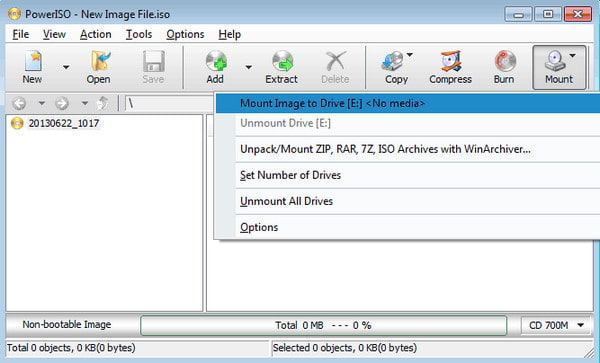
Task: Click the New image toolbar icon
Action: (33, 61)
